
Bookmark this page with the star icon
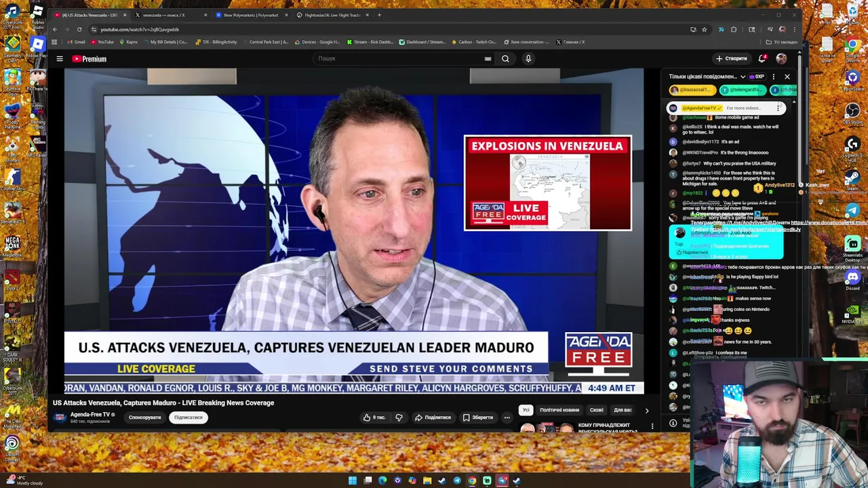coord(704,29)
